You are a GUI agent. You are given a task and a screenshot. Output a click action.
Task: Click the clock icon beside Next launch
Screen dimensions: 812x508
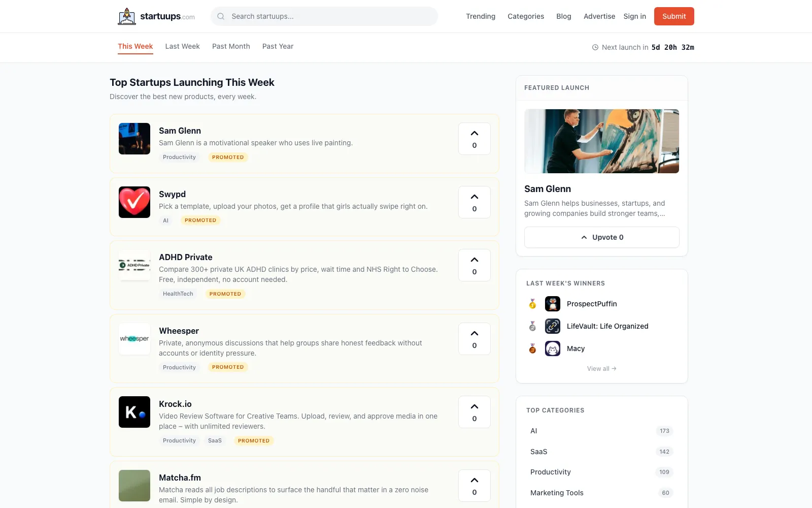click(x=595, y=47)
